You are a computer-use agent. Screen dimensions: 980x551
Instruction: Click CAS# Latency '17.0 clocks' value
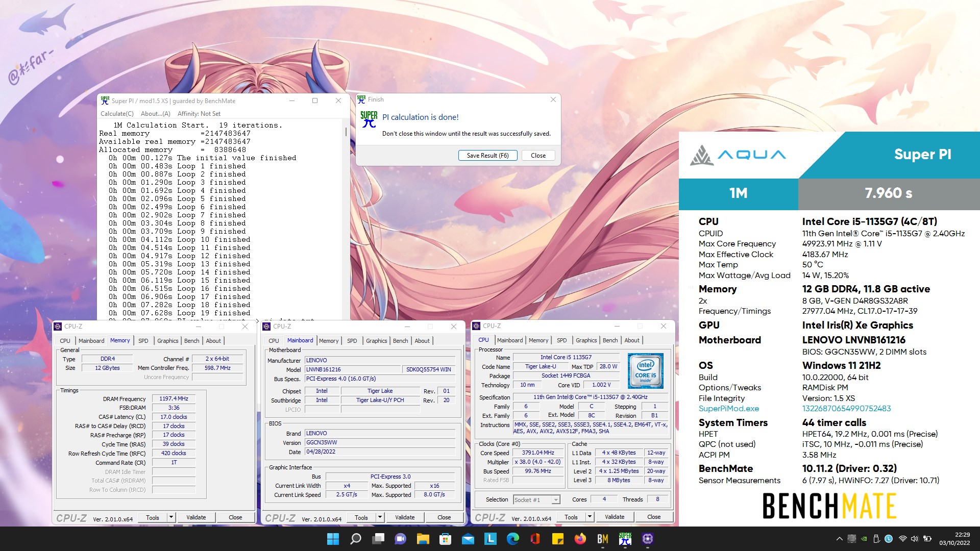tap(174, 417)
